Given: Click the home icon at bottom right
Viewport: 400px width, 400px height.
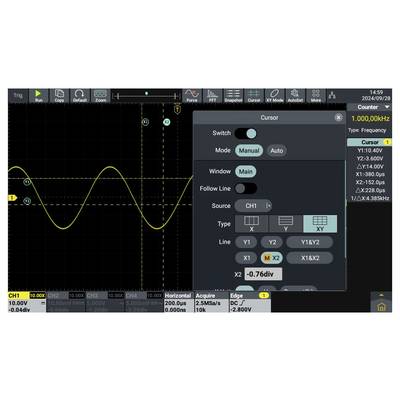Looking at the screenshot, I should click(x=381, y=307).
